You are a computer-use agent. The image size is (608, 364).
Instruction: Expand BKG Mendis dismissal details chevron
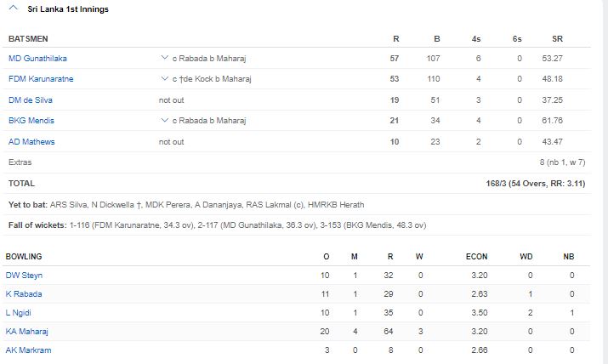pos(164,121)
